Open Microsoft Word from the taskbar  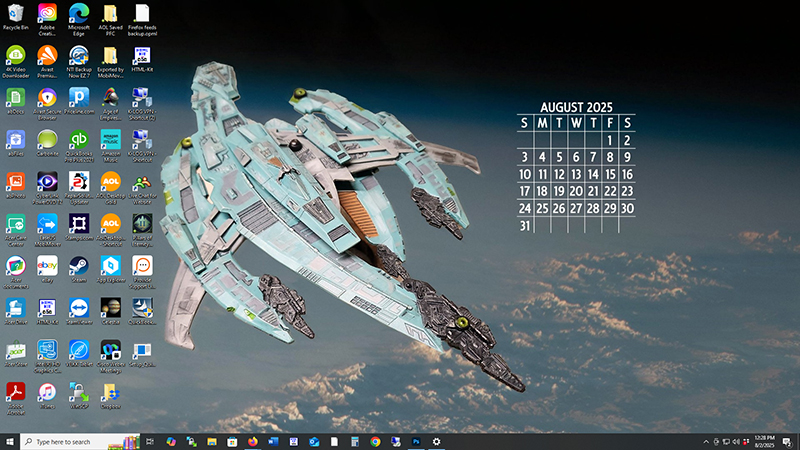coord(273,442)
